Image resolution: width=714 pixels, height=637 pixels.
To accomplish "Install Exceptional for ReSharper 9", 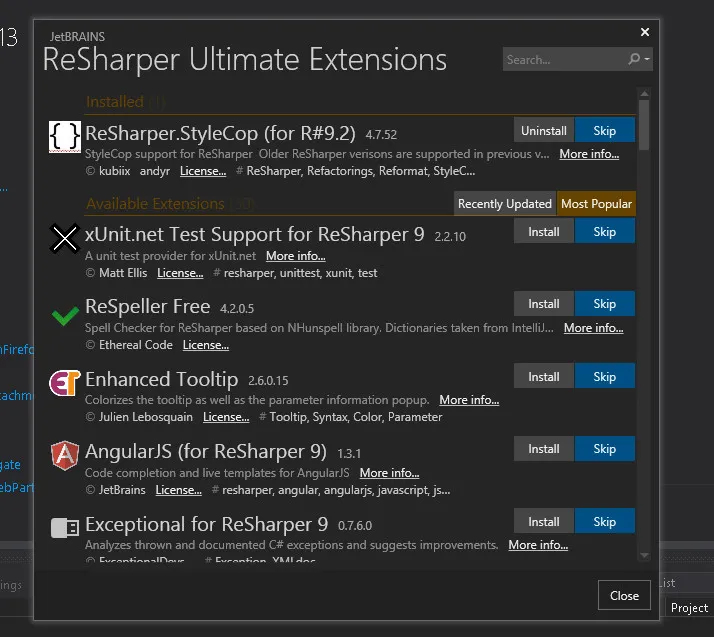I will 544,521.
